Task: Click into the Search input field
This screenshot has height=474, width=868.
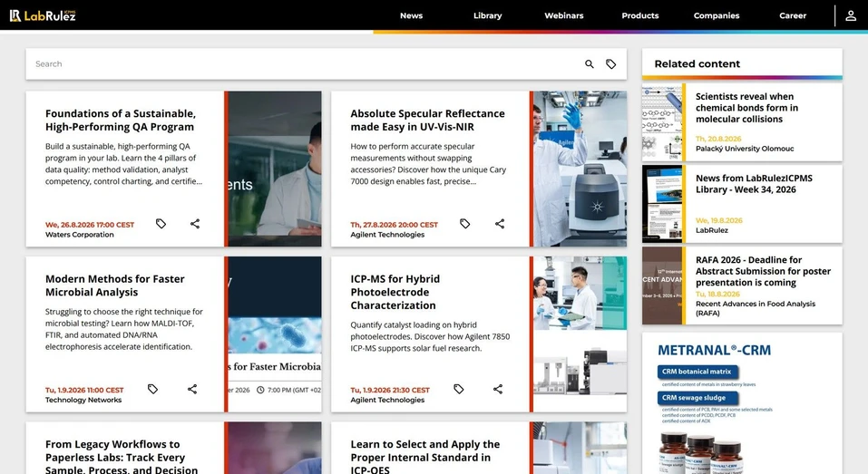Action: pyautogui.click(x=305, y=64)
